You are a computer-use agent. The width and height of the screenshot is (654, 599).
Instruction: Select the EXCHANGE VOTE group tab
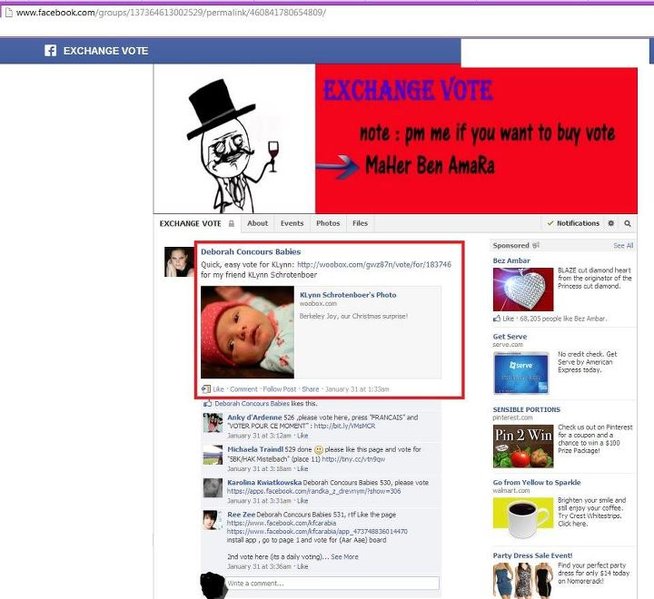pos(190,224)
